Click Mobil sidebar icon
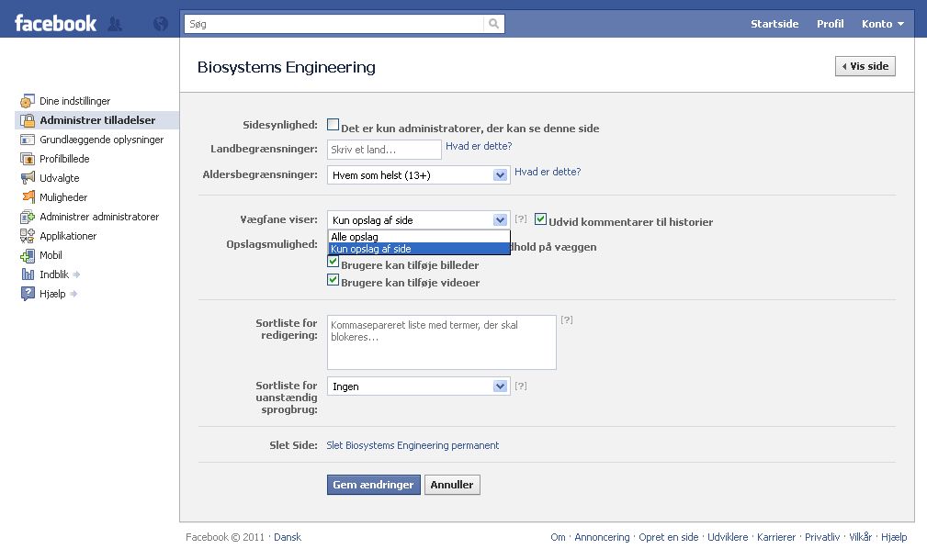This screenshot has width=927, height=560. pyautogui.click(x=28, y=256)
